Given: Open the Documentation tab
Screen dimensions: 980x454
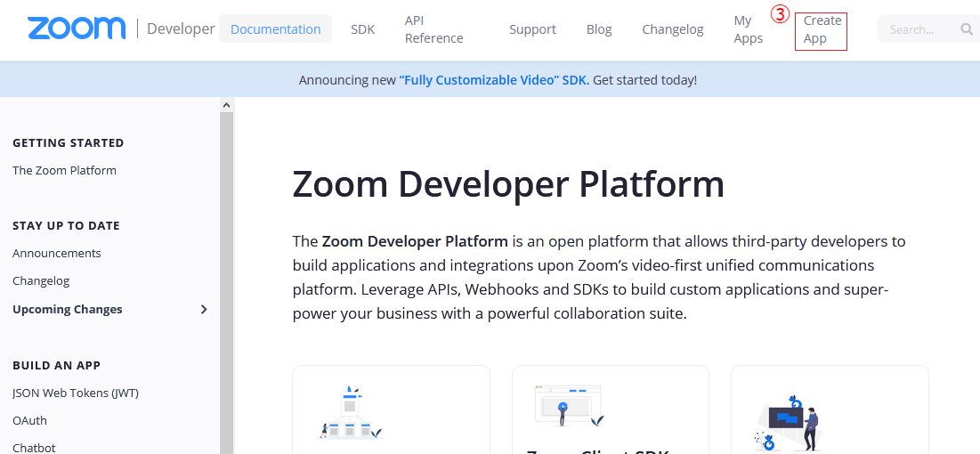Looking at the screenshot, I should (275, 29).
